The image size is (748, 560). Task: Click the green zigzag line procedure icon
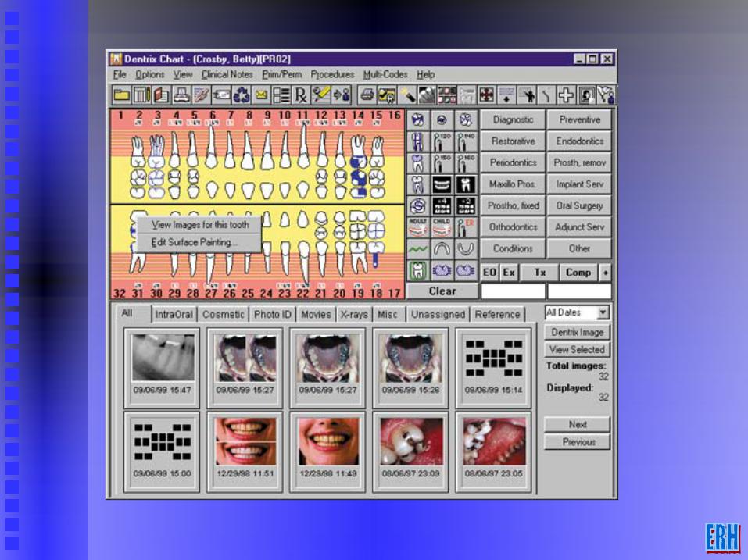click(418, 249)
